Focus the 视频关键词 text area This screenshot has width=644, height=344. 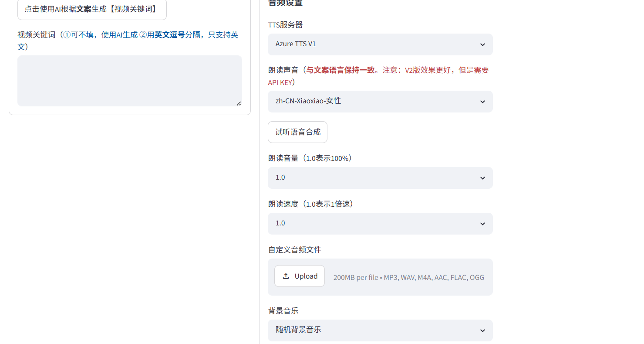(130, 81)
